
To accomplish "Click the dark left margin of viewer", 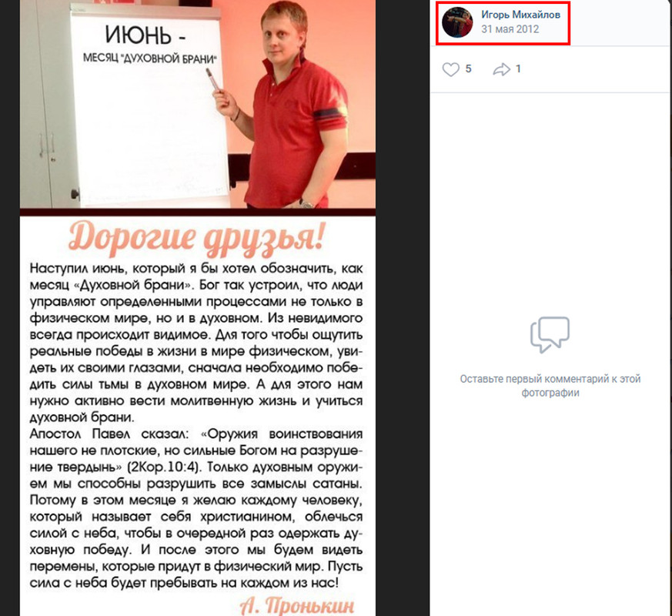I will tap(10, 308).
